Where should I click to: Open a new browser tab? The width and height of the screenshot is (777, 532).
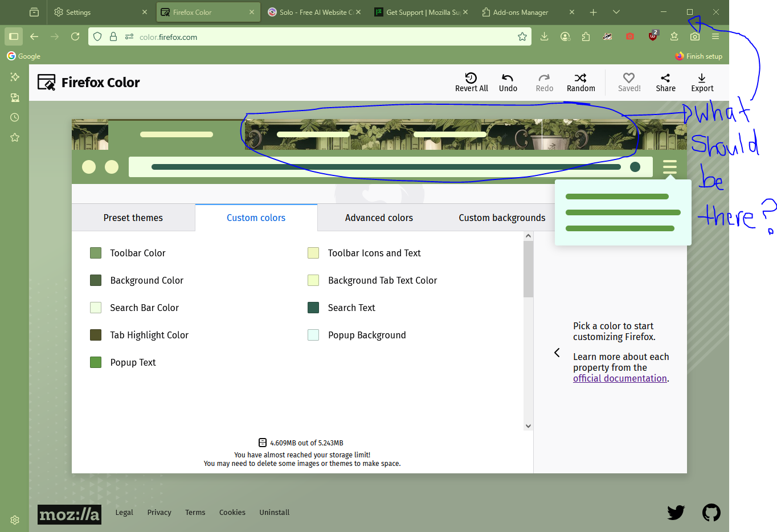pyautogui.click(x=593, y=12)
